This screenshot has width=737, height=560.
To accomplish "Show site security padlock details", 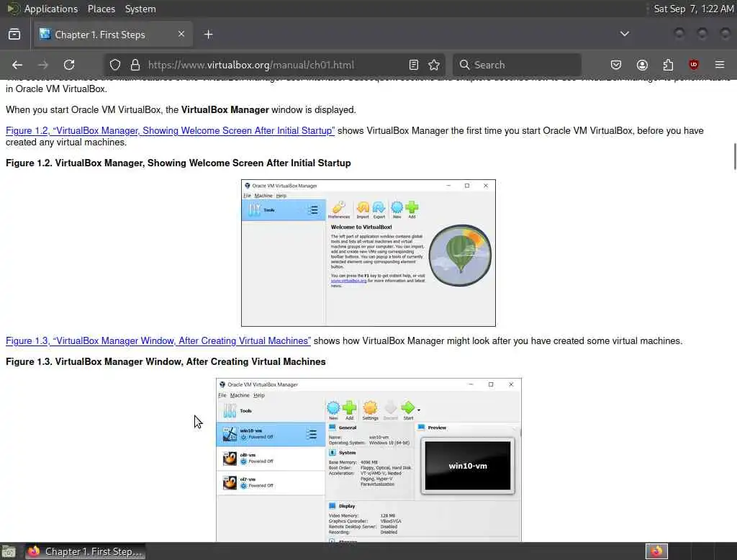I will pos(135,65).
